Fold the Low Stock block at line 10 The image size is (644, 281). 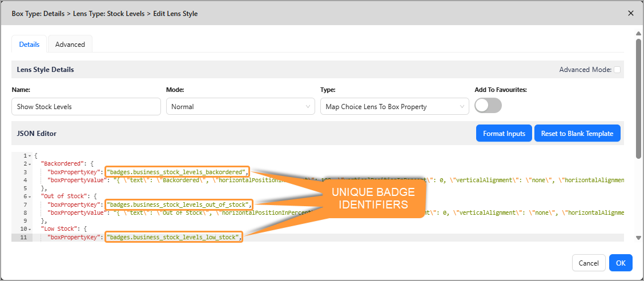click(30, 228)
